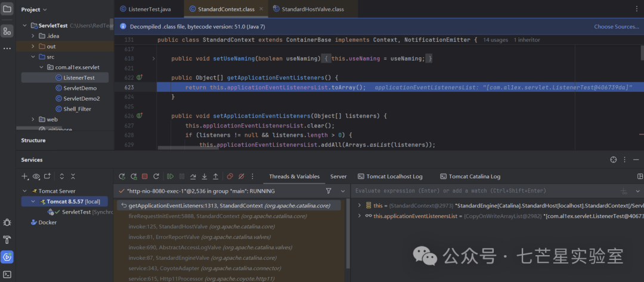The image size is (644, 282).
Task: Open View Breakpoints red circles icon
Action: point(230,176)
